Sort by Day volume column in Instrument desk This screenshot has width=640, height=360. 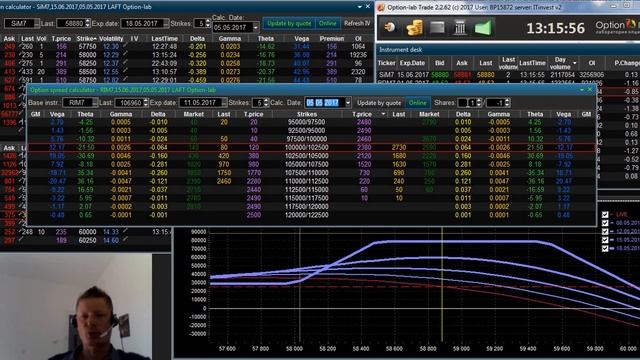coord(563,63)
